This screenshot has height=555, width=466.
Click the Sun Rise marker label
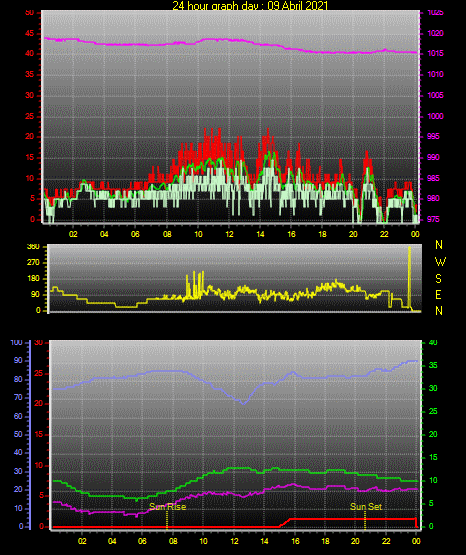tap(167, 507)
